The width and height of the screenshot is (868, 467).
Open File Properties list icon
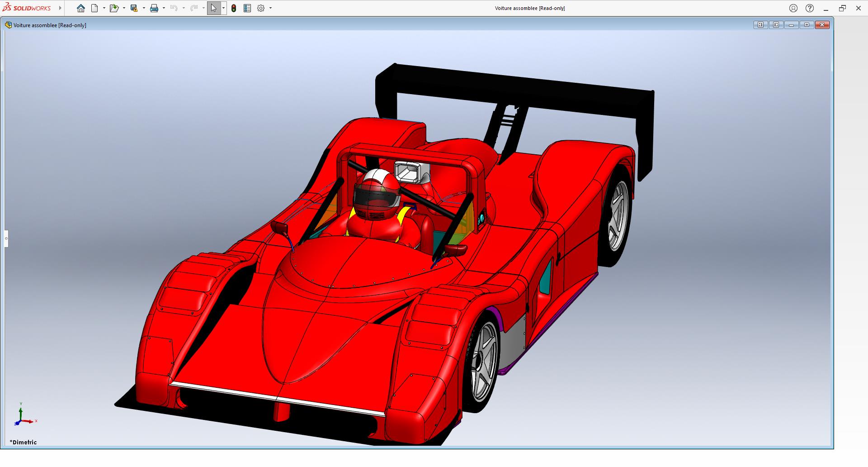pyautogui.click(x=247, y=8)
